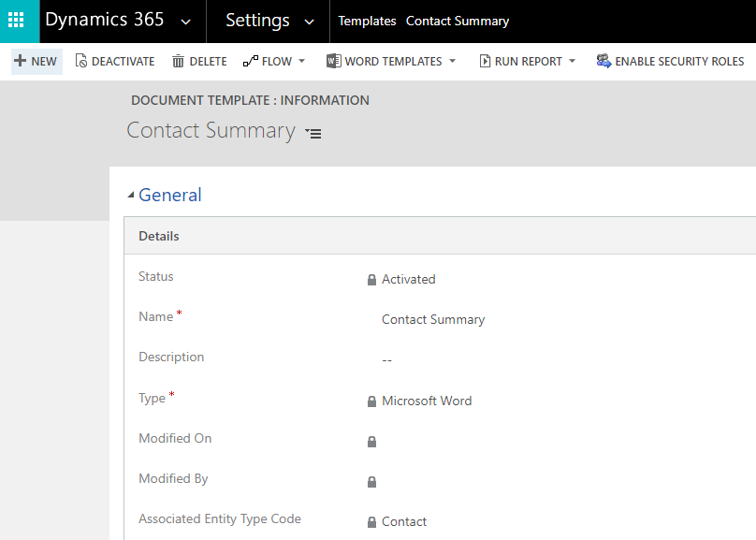
Task: Click the Name field label
Action: (155, 316)
